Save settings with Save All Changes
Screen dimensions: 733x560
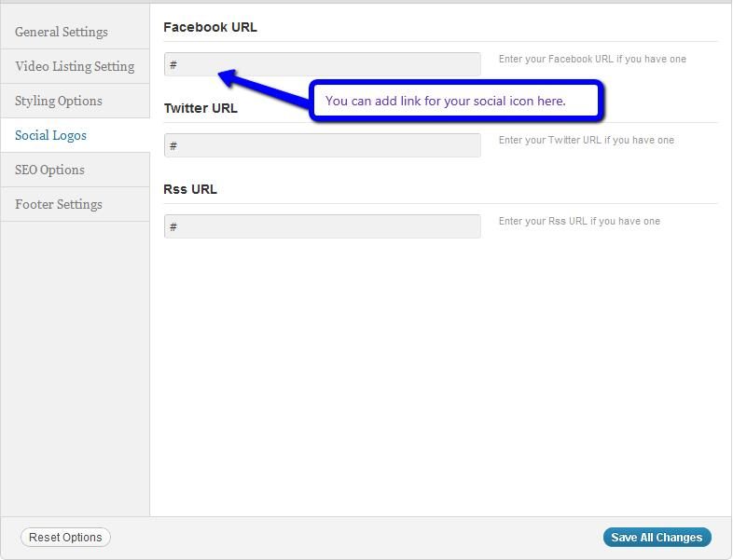[x=657, y=537]
